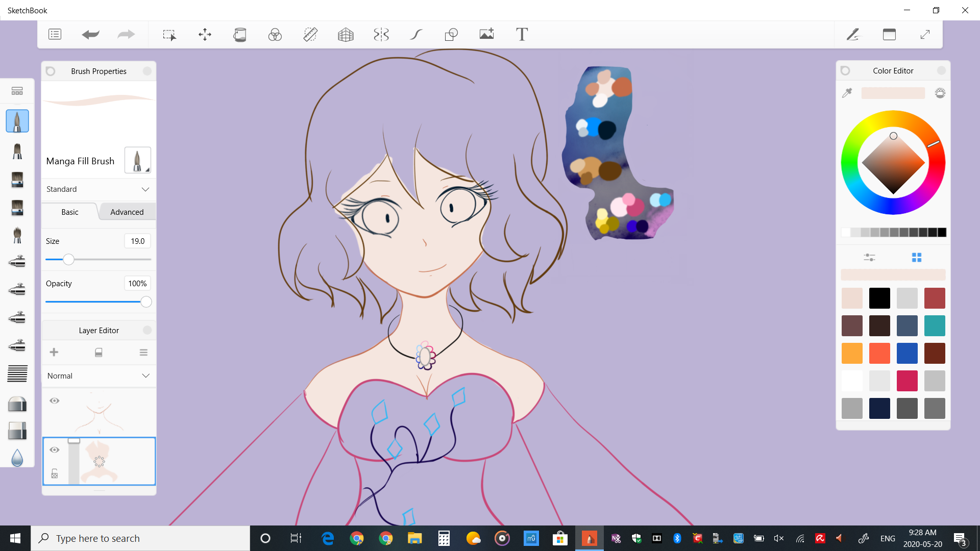
Task: Pick the orange color swatch
Action: point(852,353)
